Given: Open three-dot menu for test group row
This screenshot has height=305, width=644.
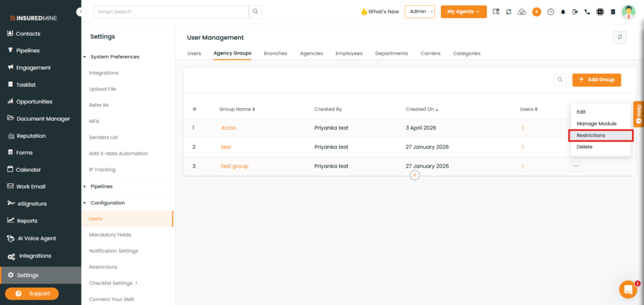Looking at the screenshot, I should pos(576,166).
